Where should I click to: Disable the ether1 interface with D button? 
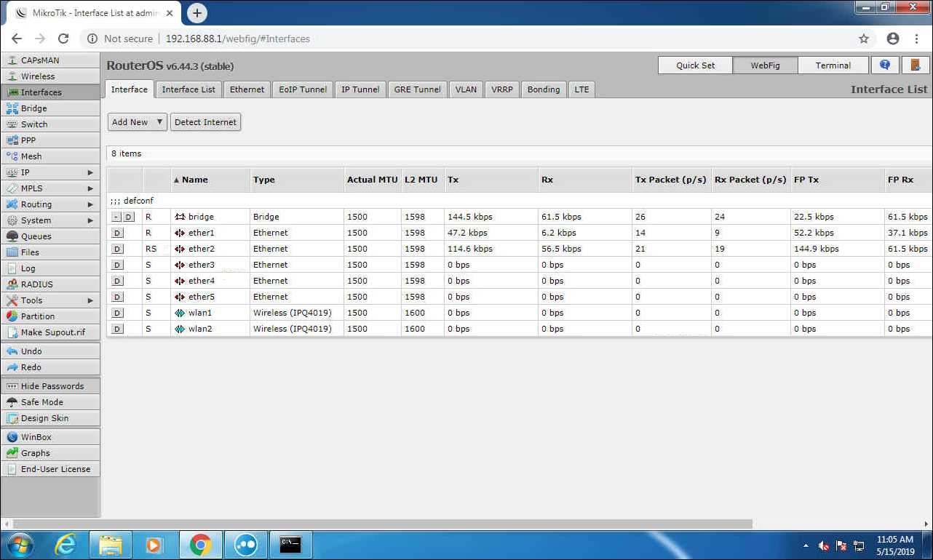point(117,233)
